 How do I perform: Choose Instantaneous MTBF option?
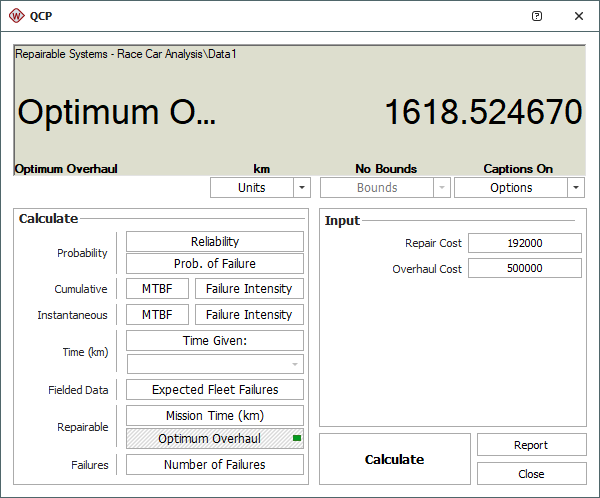[157, 315]
